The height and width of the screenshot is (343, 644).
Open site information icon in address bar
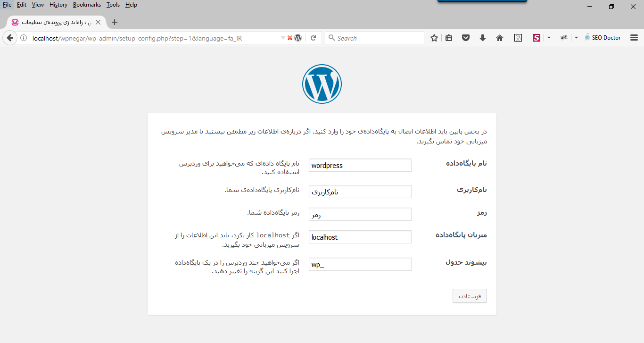24,38
